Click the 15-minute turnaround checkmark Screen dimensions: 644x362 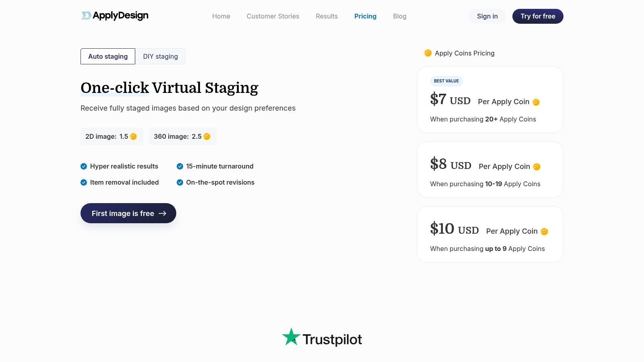point(180,167)
